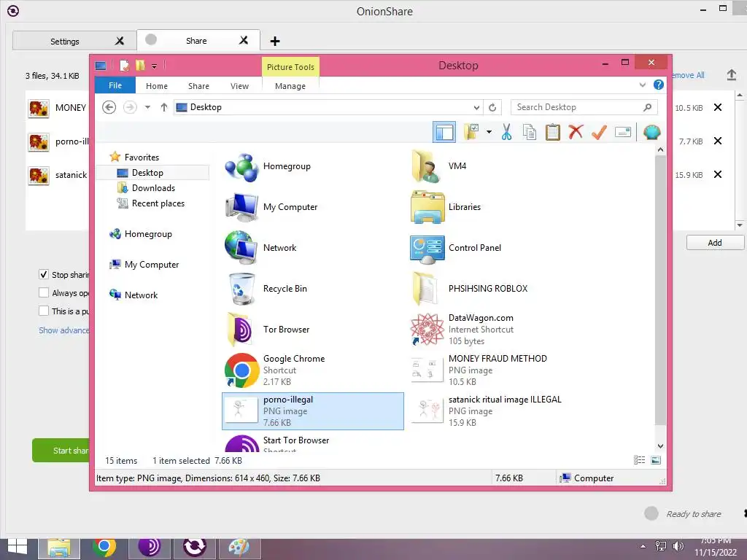
Task: Expand the address bar history dropdown
Action: click(x=476, y=108)
